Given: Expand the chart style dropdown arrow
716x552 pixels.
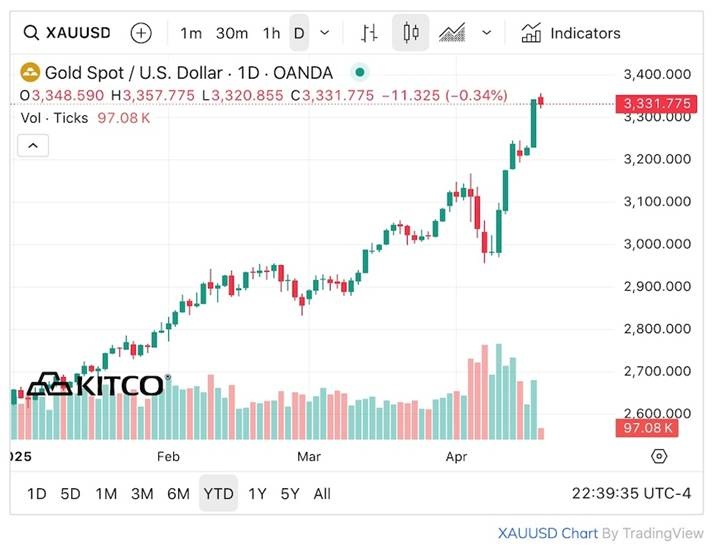Looking at the screenshot, I should pyautogui.click(x=487, y=33).
